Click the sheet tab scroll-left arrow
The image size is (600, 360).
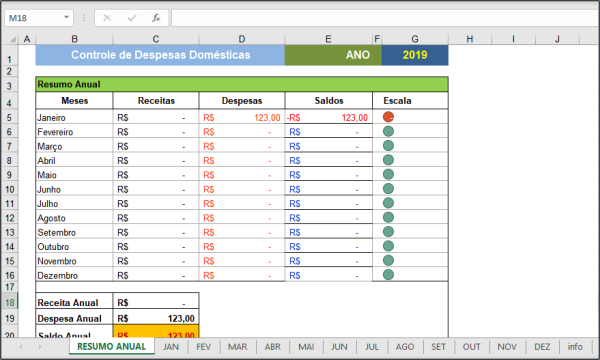coord(21,347)
